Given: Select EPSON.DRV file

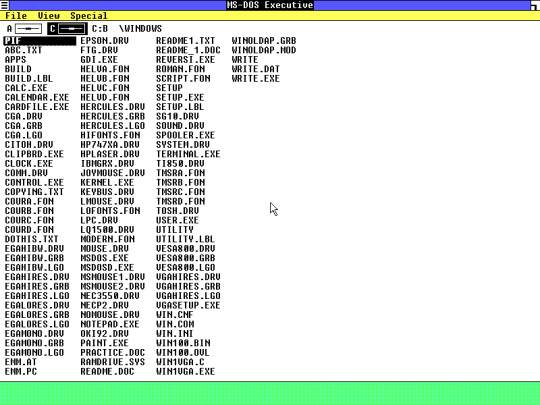Looking at the screenshot, I should point(104,41).
